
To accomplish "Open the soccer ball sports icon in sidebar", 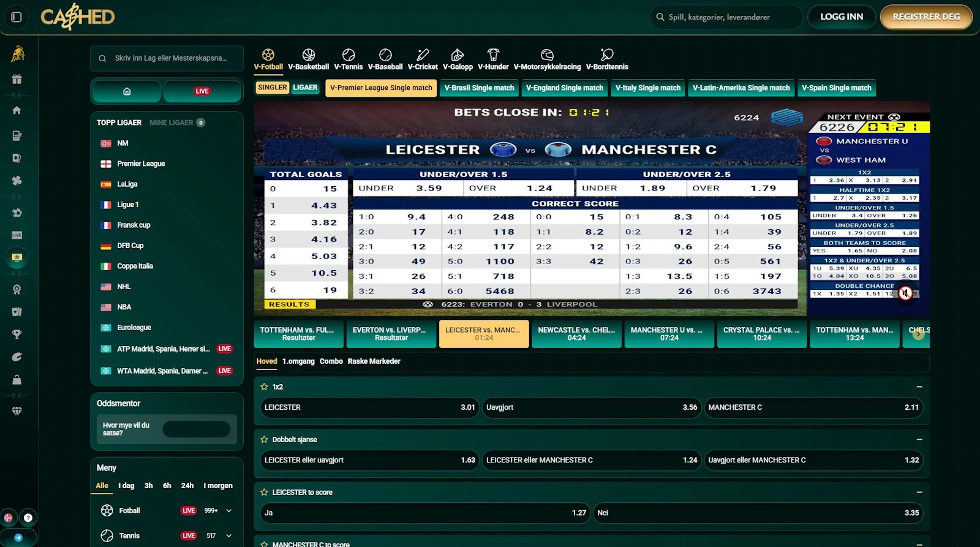I will (x=17, y=213).
